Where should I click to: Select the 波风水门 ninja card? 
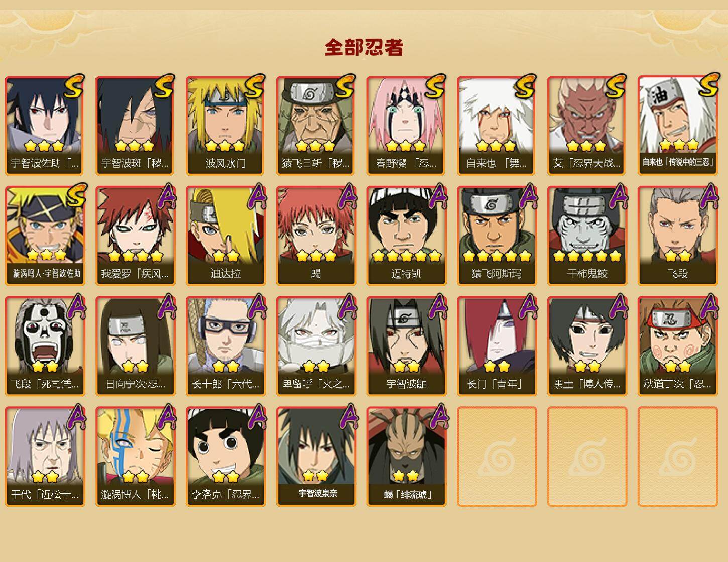click(x=225, y=125)
